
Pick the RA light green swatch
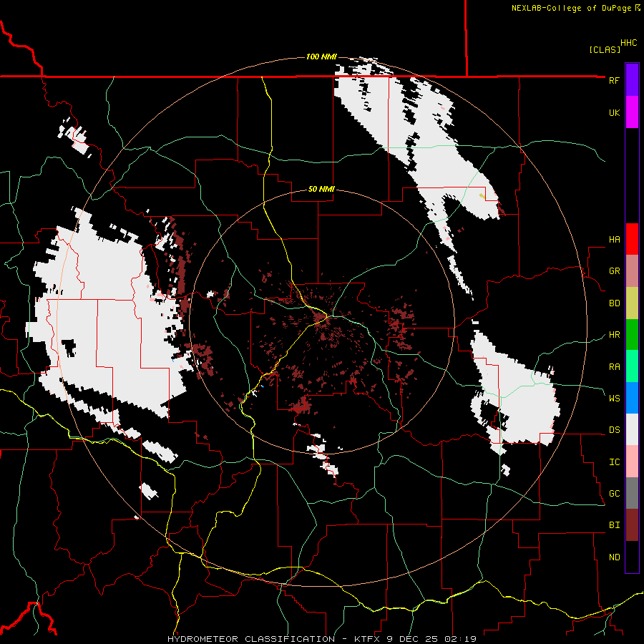click(632, 366)
